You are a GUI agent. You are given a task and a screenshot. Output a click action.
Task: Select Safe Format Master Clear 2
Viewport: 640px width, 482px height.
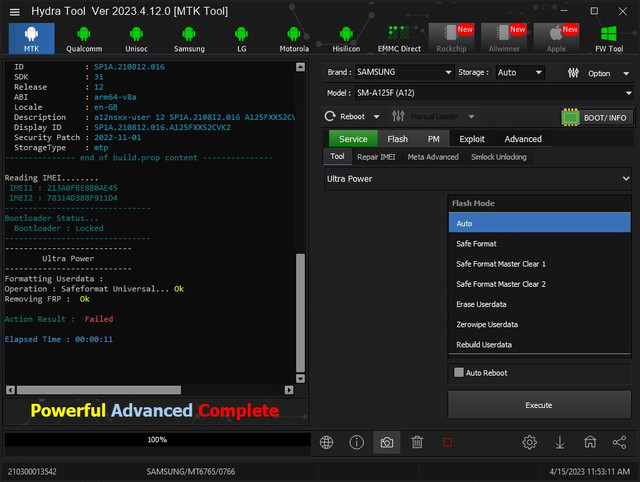point(539,284)
